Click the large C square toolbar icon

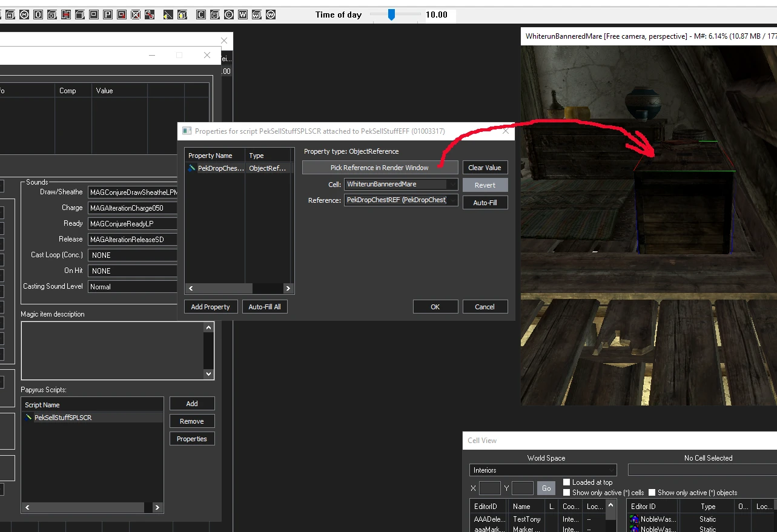201,15
